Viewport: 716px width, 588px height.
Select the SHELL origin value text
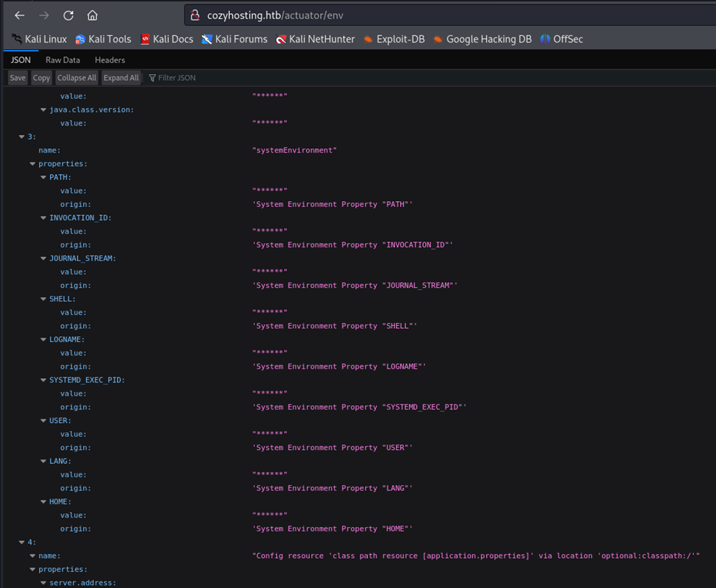click(x=335, y=326)
